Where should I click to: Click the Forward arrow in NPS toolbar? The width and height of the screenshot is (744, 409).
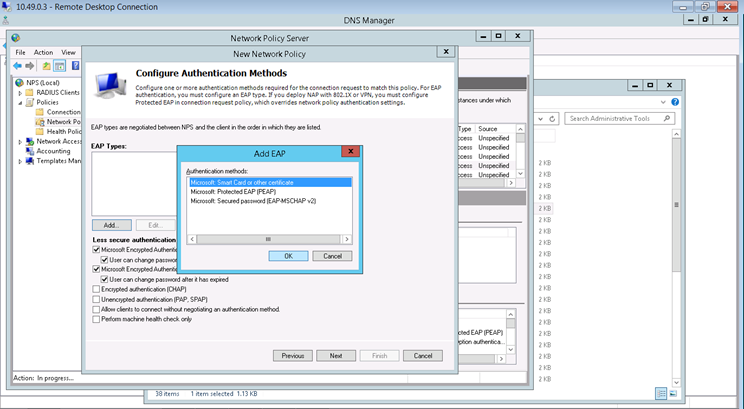tap(29, 66)
